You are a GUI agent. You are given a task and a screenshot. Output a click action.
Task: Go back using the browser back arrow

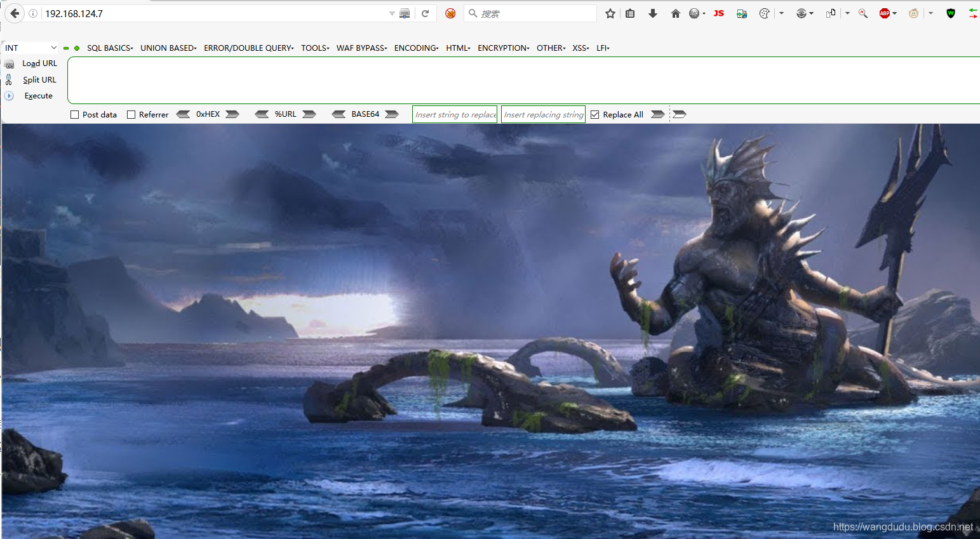pos(14,13)
